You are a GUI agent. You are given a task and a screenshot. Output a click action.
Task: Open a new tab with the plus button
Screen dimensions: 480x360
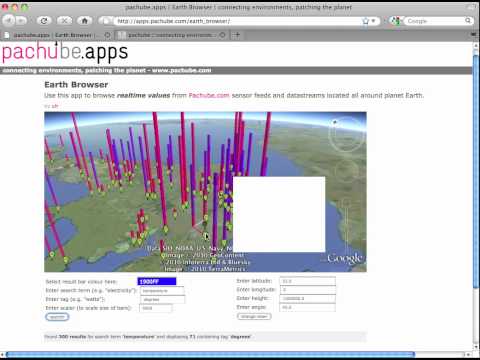[x=237, y=35]
